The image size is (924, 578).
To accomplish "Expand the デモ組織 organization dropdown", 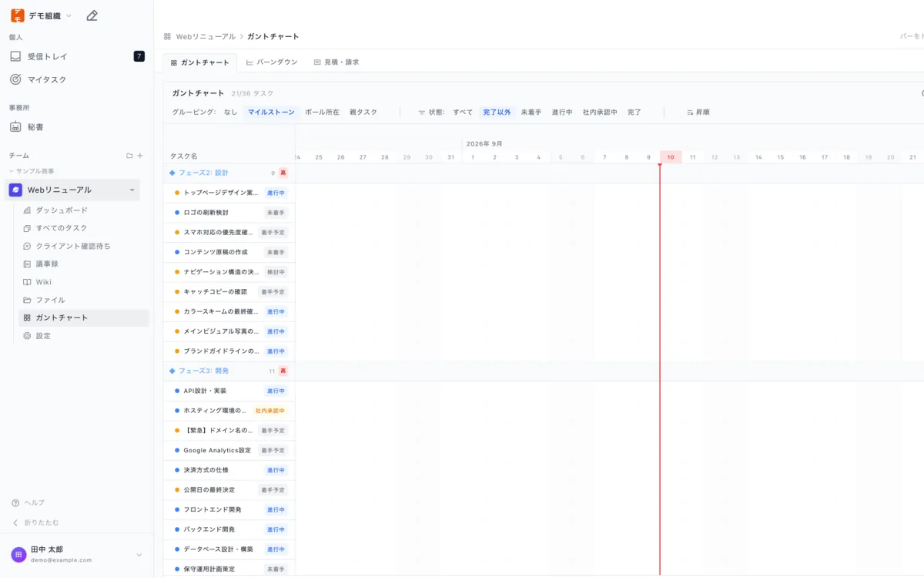I will [69, 15].
